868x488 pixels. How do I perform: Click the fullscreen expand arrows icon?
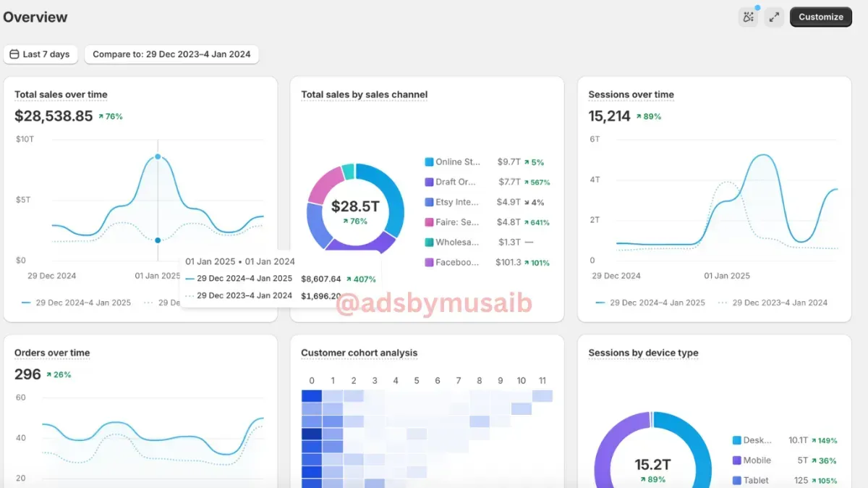point(774,17)
